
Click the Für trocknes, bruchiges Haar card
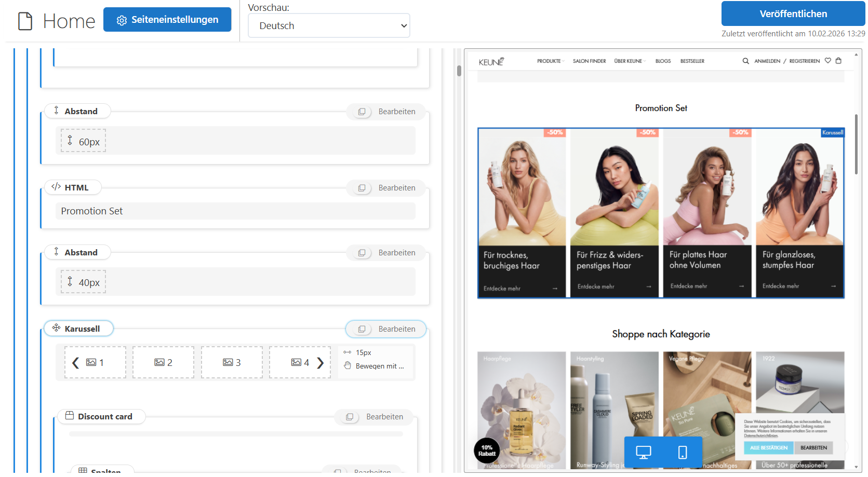(x=522, y=213)
